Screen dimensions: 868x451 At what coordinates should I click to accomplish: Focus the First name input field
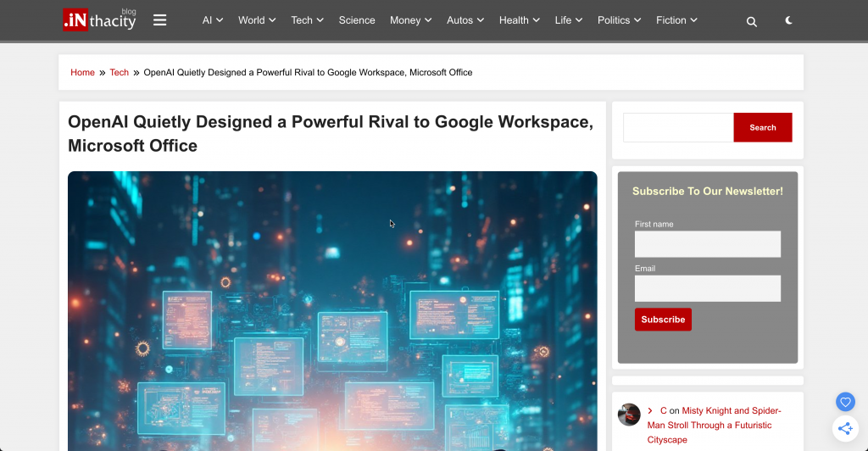click(707, 244)
